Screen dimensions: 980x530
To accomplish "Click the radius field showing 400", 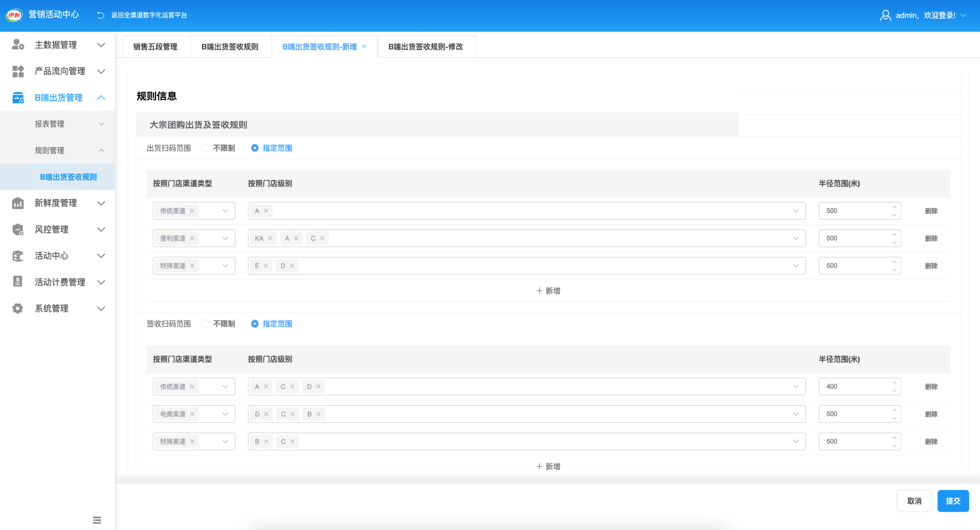I will [860, 387].
